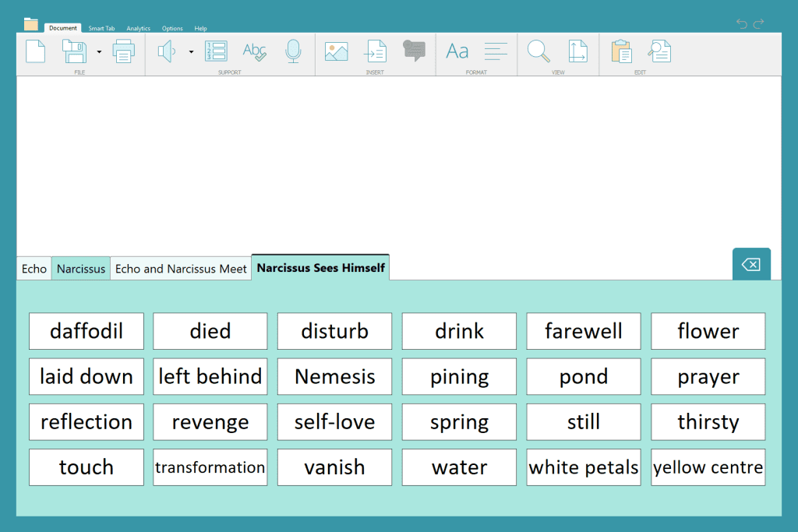
Task: Insert the word spring
Action: 459,421
